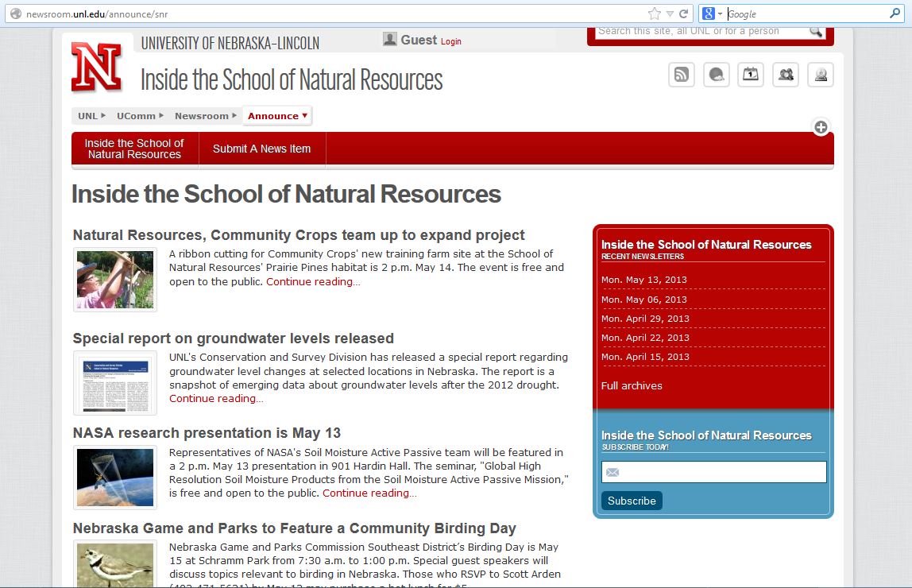The height and width of the screenshot is (588, 912).
Task: Bookmark page with the star icon
Action: [654, 14]
